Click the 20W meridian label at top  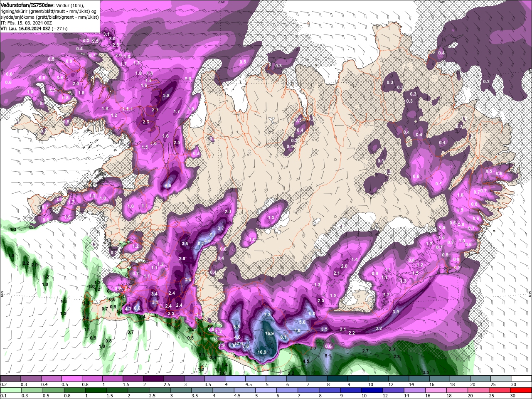click(221, 2)
